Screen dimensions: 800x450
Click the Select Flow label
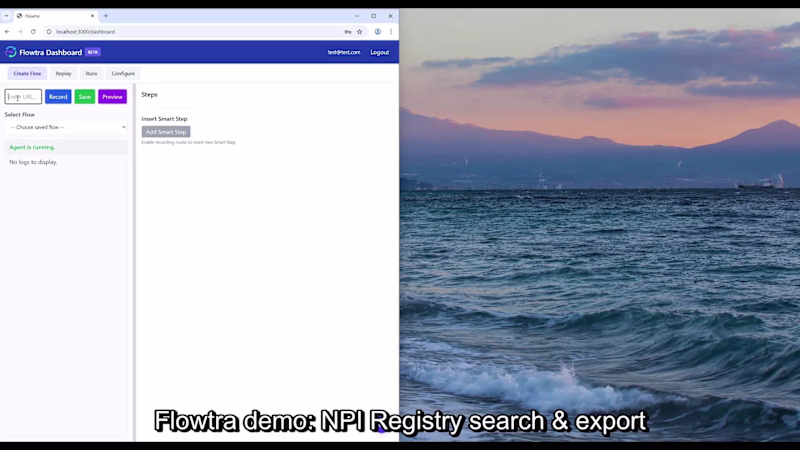click(20, 115)
